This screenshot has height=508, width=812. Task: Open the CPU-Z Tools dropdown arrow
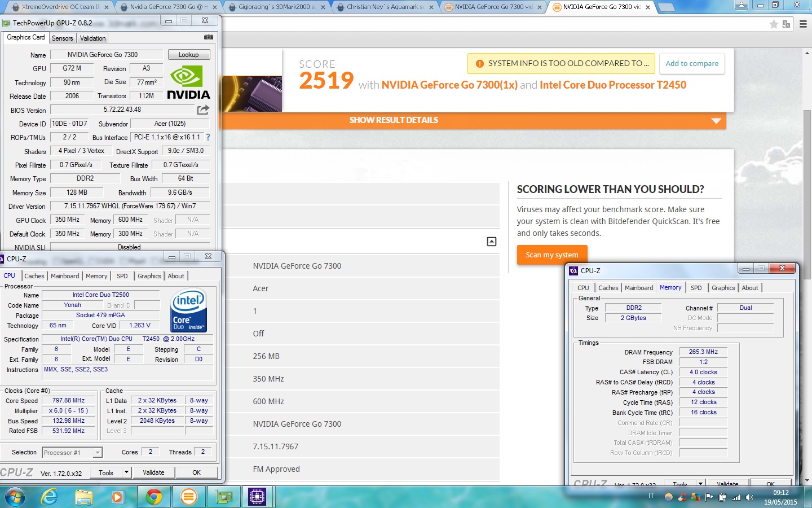tap(126, 472)
